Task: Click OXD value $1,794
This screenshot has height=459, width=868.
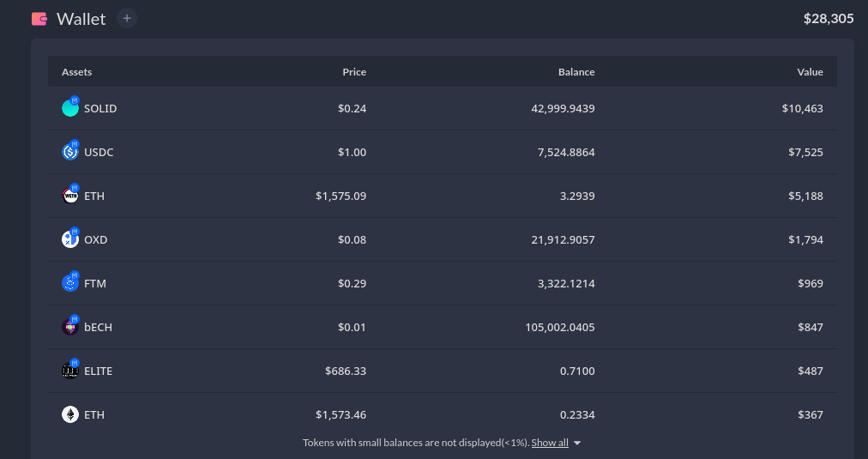Action: point(806,239)
